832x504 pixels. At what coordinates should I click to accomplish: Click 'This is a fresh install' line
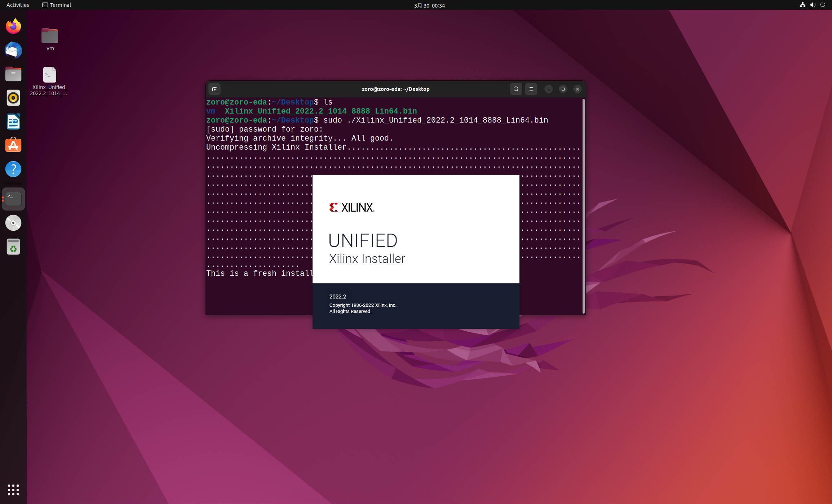[x=260, y=274]
